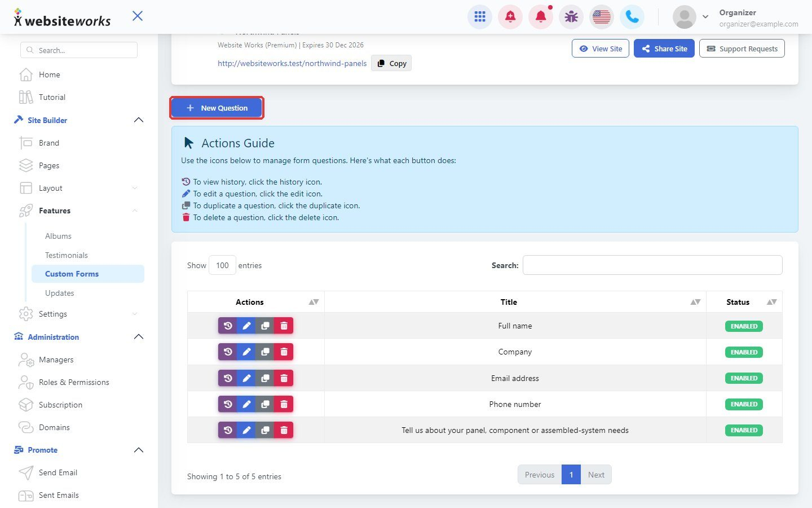
Task: Open the Organizer account dropdown
Action: pyautogui.click(x=705, y=17)
